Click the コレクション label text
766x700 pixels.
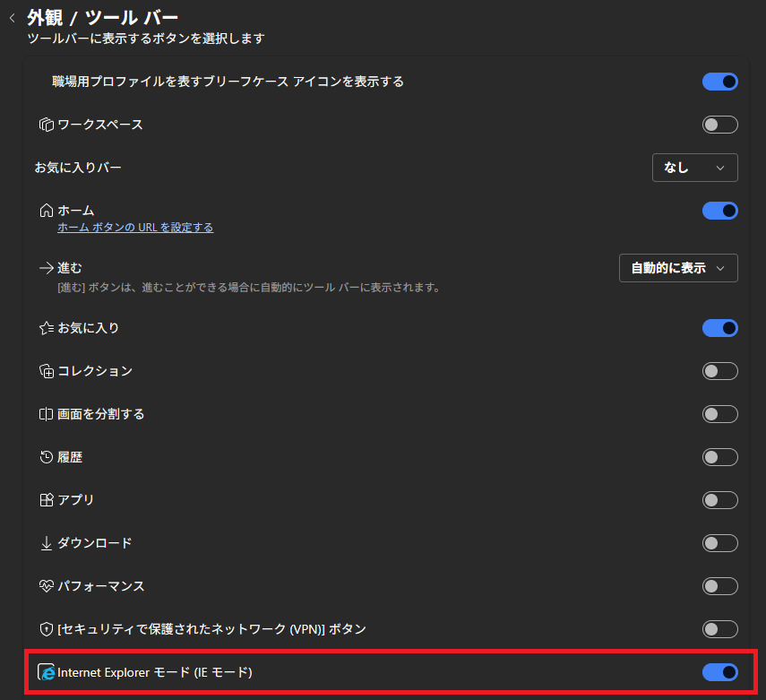[x=95, y=371]
